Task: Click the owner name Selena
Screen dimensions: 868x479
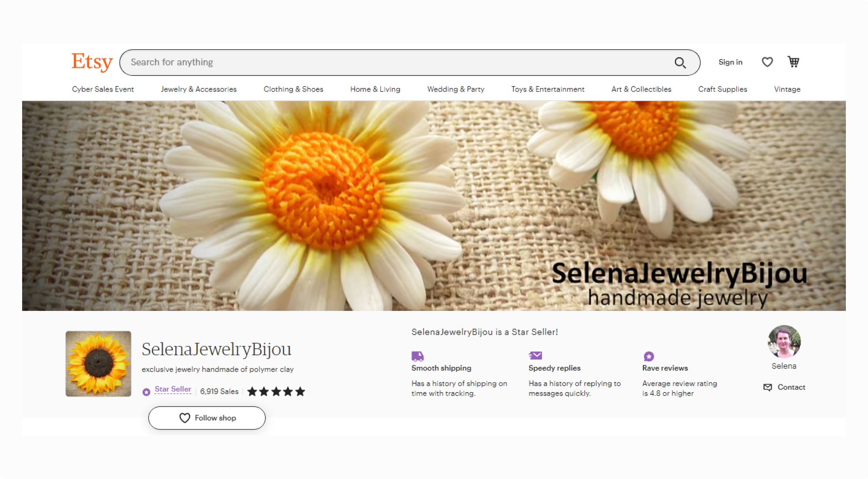Action: [x=784, y=366]
